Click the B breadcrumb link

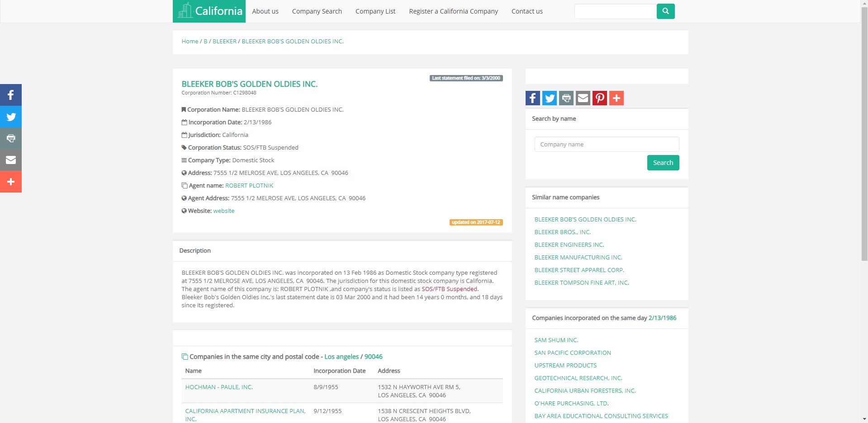[x=205, y=41]
